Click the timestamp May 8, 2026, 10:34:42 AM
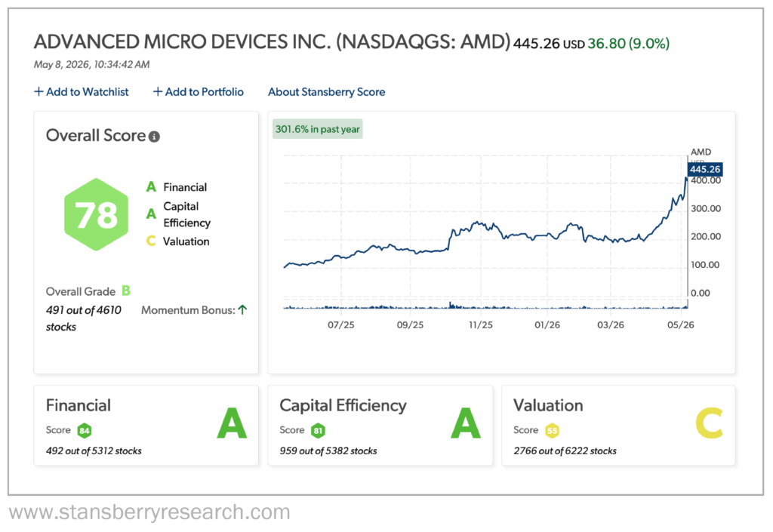The width and height of the screenshot is (773, 532). 91,65
